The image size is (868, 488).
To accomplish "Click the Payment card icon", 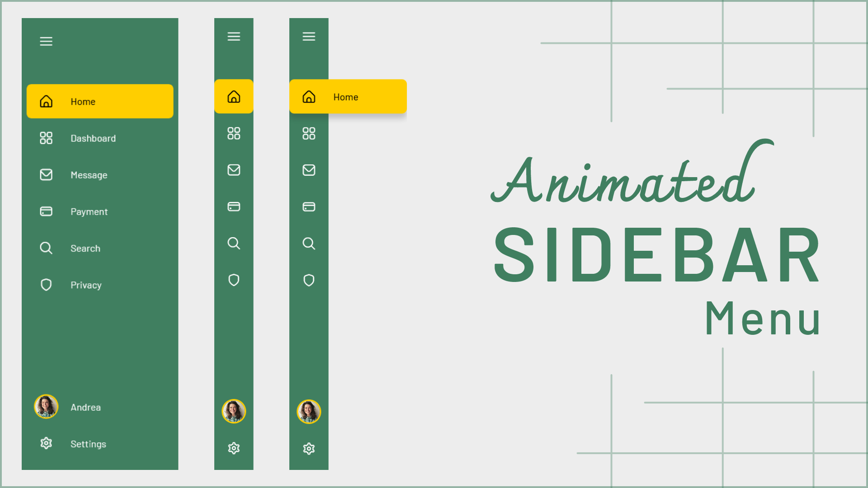I will pyautogui.click(x=46, y=211).
